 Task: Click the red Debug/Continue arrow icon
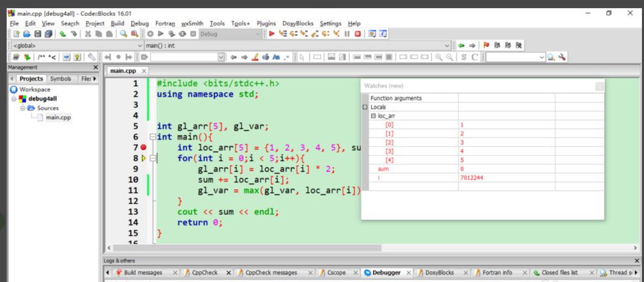point(272,34)
